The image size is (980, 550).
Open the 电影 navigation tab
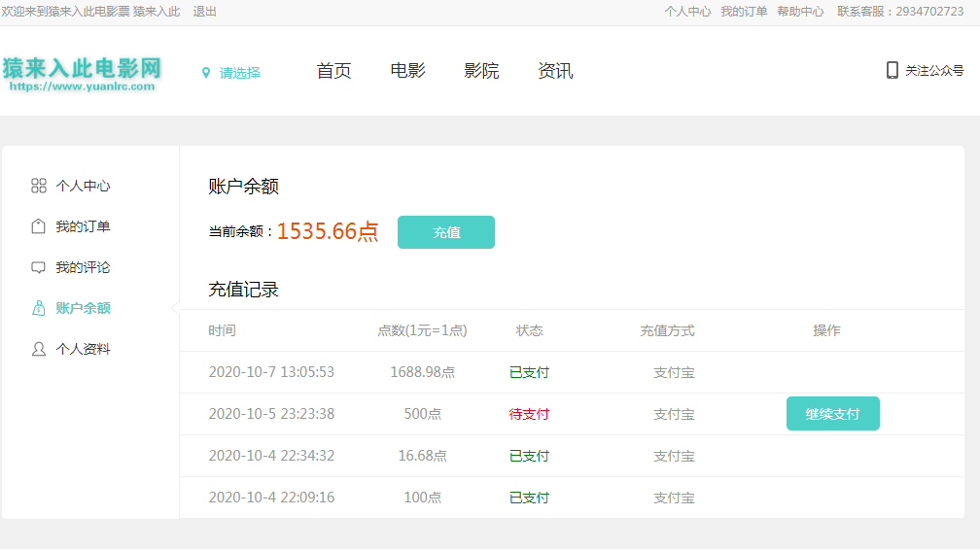click(x=407, y=71)
